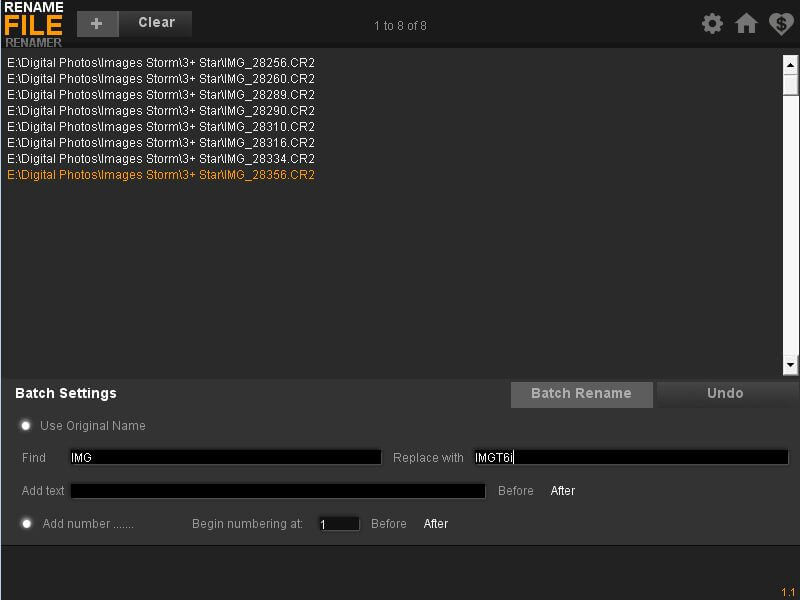Click the donate heart-dollar icon

(781, 23)
